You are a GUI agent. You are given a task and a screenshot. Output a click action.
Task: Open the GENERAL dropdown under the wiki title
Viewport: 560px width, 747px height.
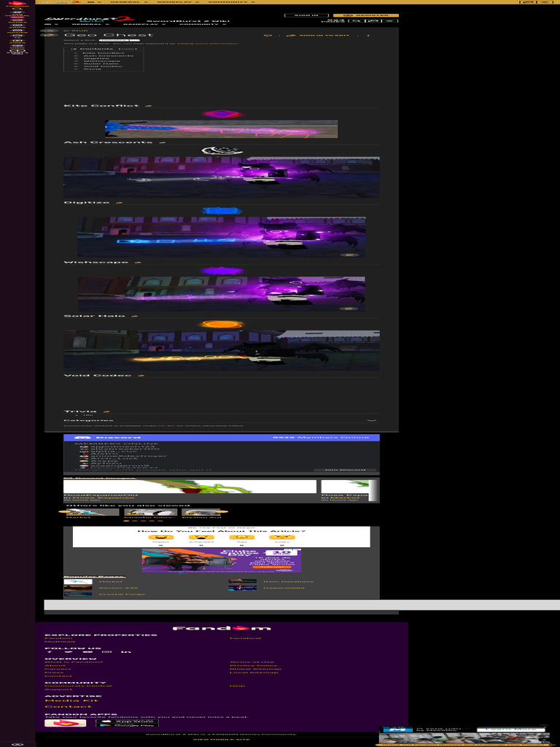[90, 24]
